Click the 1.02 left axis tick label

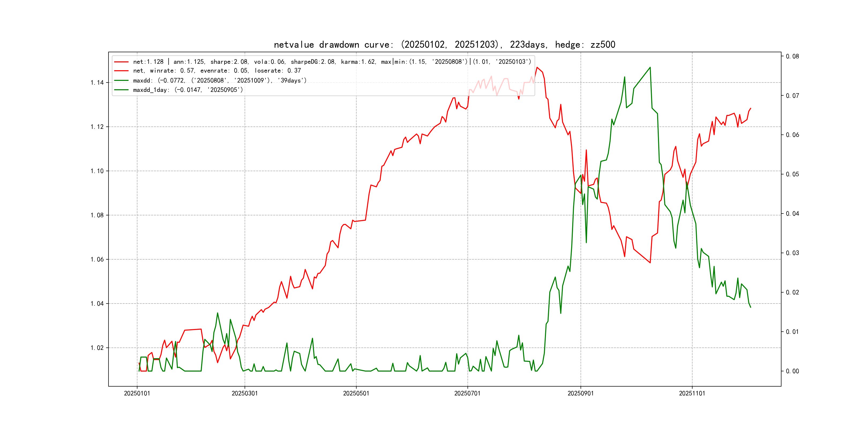(97, 348)
